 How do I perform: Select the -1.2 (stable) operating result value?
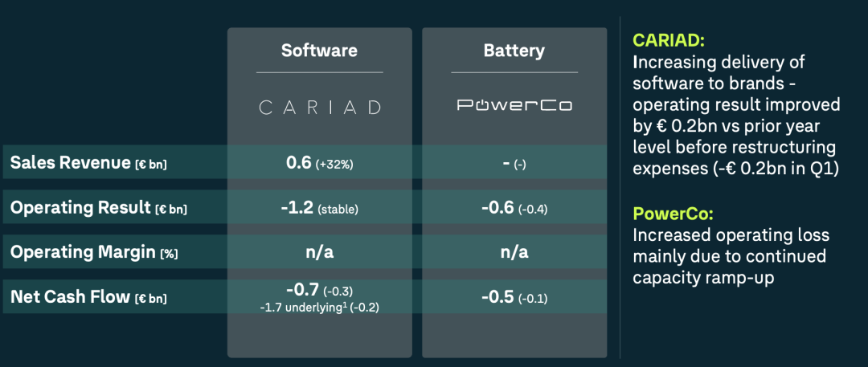click(x=319, y=208)
